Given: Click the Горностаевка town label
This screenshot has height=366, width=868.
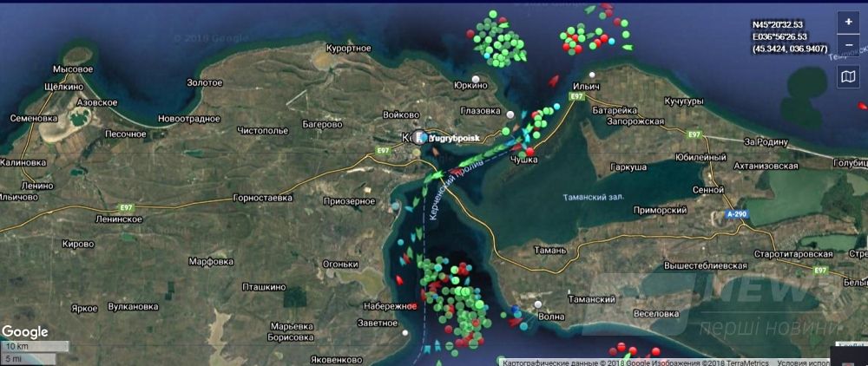Looking at the screenshot, I should (262, 198).
